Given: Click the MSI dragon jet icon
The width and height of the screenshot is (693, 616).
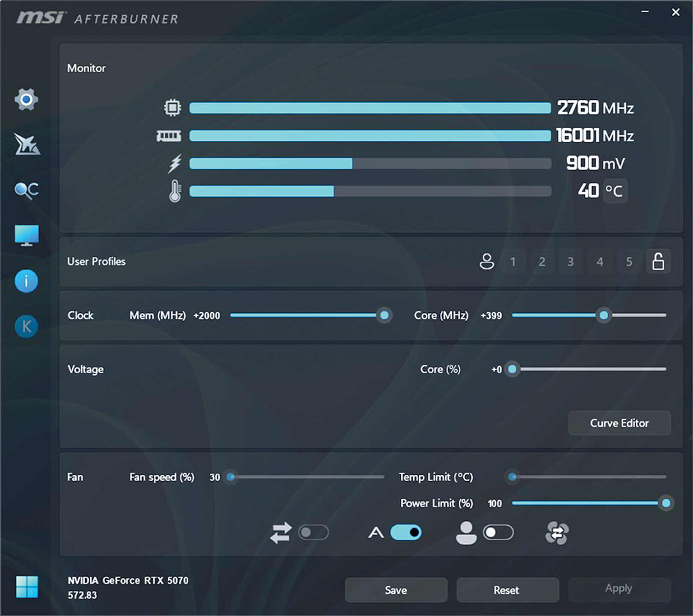Looking at the screenshot, I should pos(27,144).
